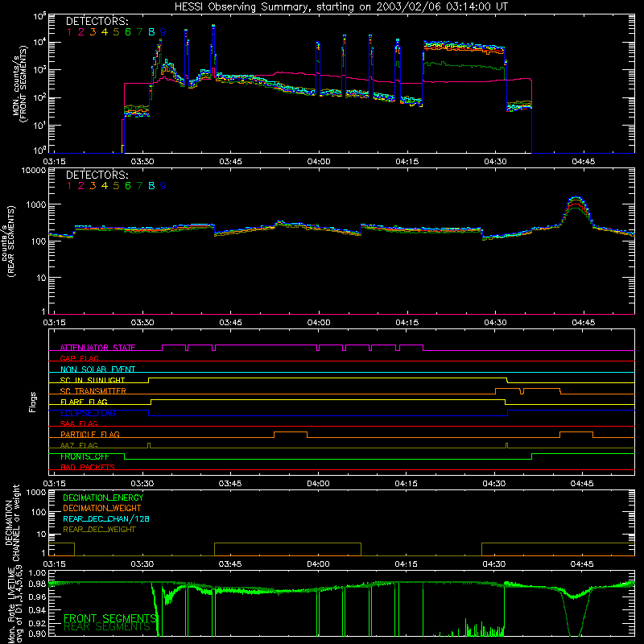Click the 0.92 y-axis label on livetime plot
This screenshot has height=644, width=644.
point(38,622)
